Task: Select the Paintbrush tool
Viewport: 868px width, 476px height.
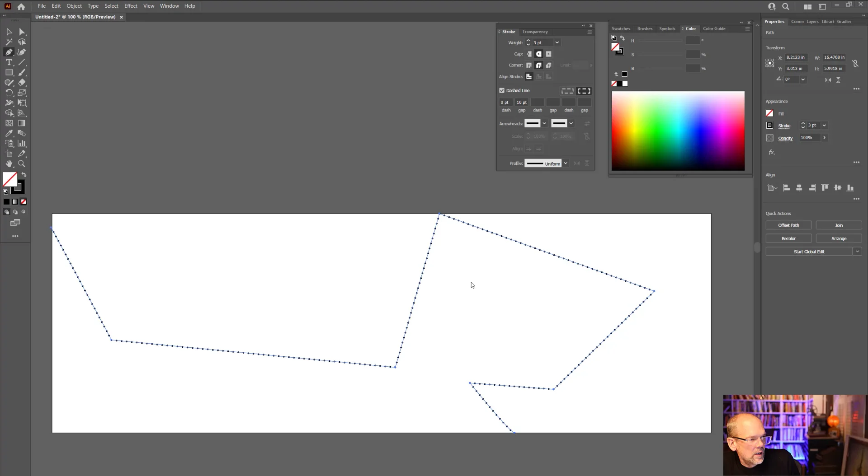Action: pos(22,72)
